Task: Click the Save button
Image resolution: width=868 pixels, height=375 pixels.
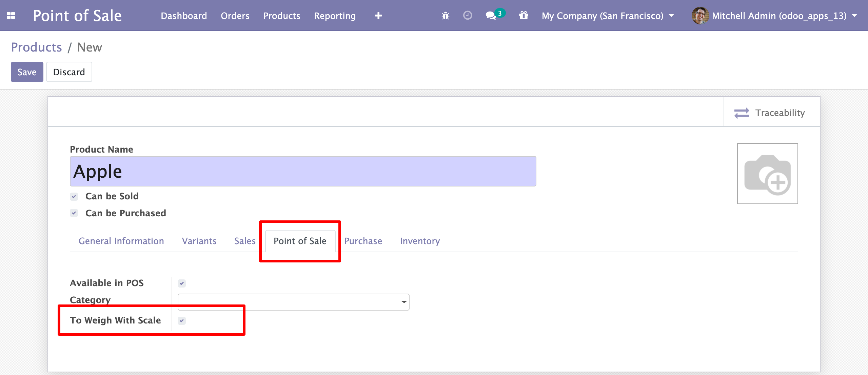Action: pyautogui.click(x=27, y=72)
